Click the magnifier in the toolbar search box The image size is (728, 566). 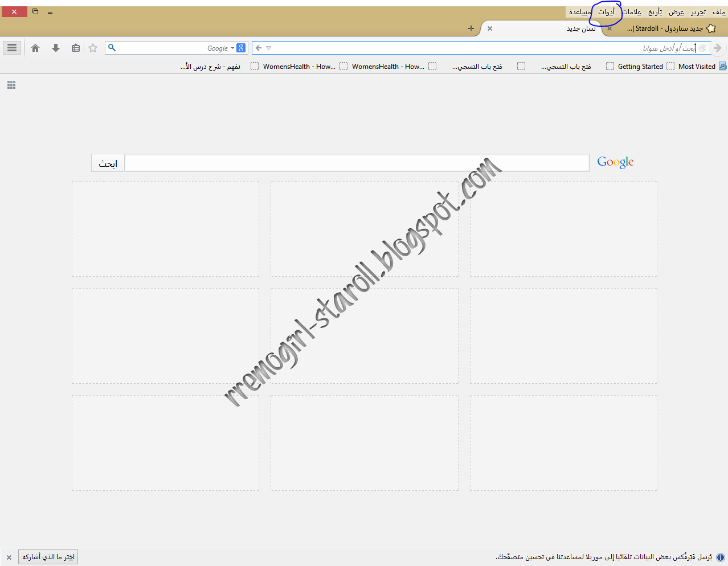[112, 48]
